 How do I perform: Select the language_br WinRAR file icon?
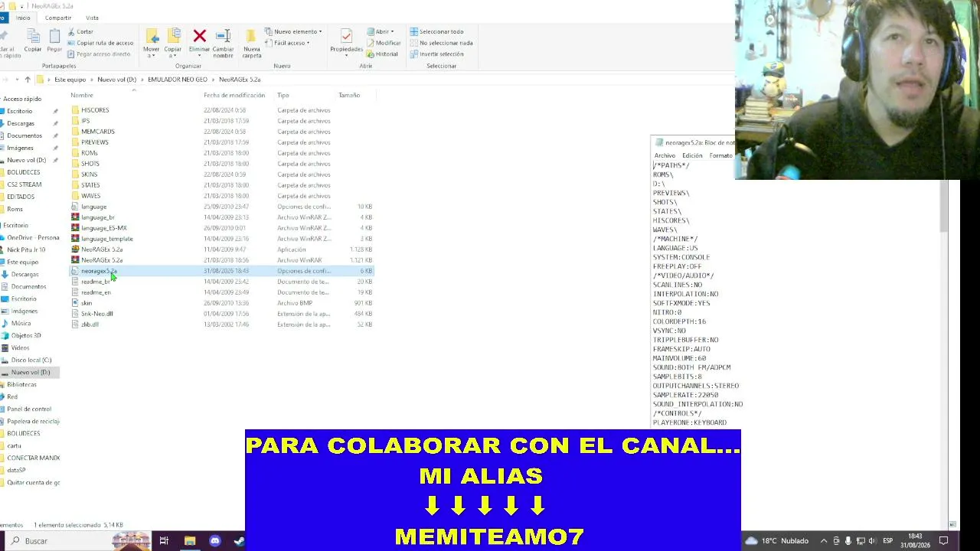point(75,217)
